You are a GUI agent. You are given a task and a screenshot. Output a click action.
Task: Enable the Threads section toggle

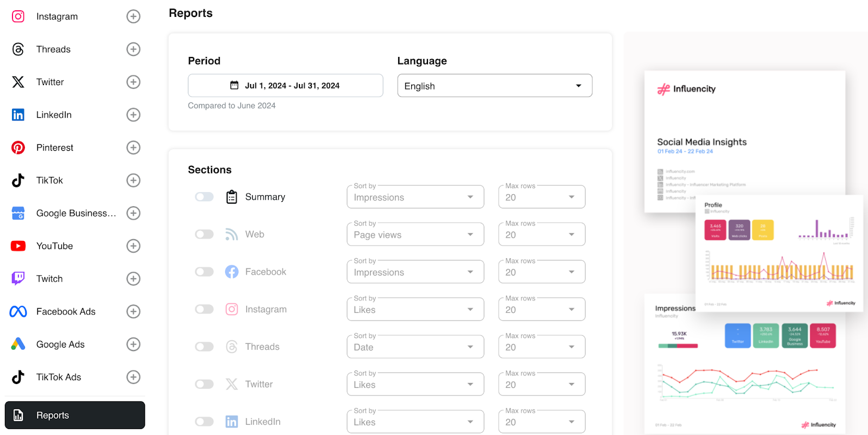(x=205, y=347)
